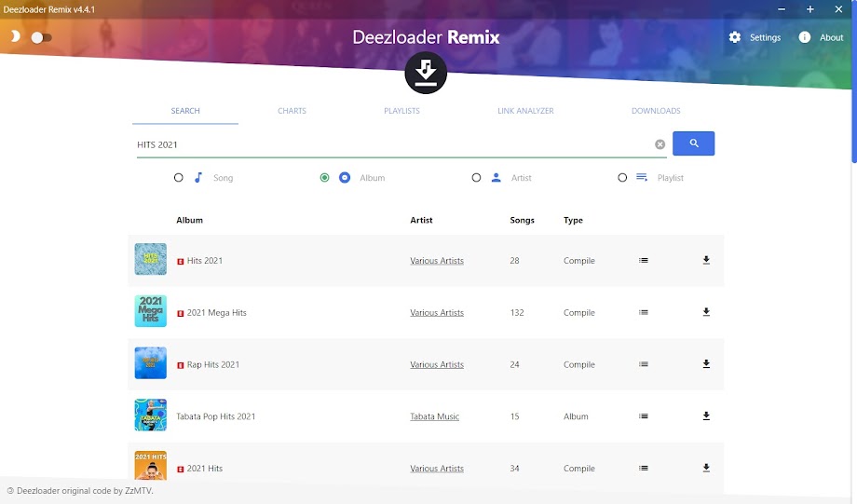The width and height of the screenshot is (857, 504).
Task: Select the Playlist radio button
Action: (622, 178)
